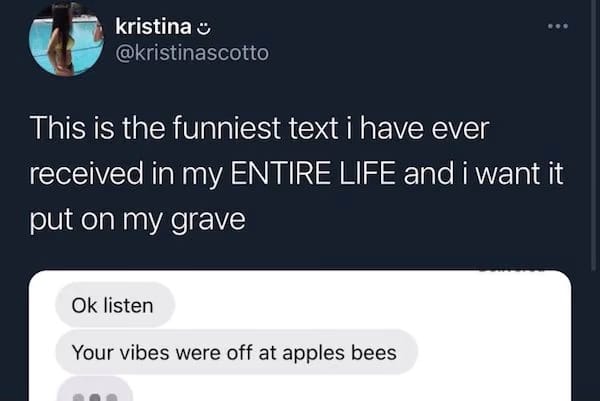Click the capitalized words "ENTIRE LIFE"
This screenshot has width=600, height=401.
[x=313, y=173]
